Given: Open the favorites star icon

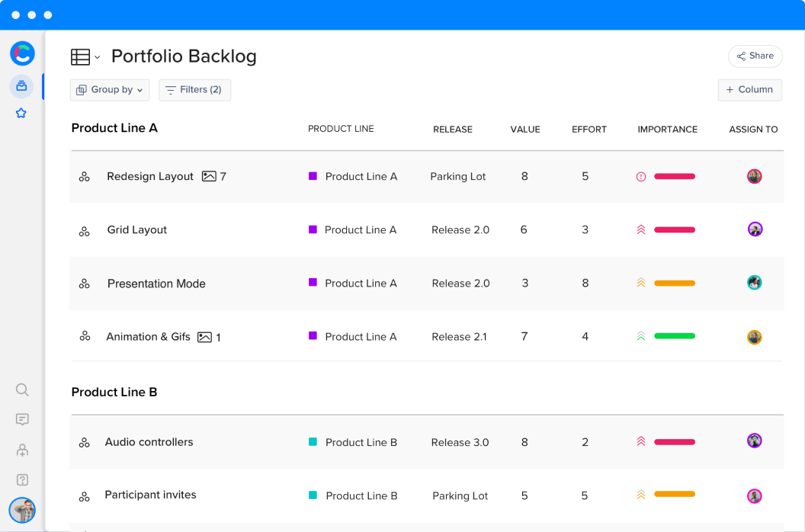Looking at the screenshot, I should pyautogui.click(x=21, y=114).
